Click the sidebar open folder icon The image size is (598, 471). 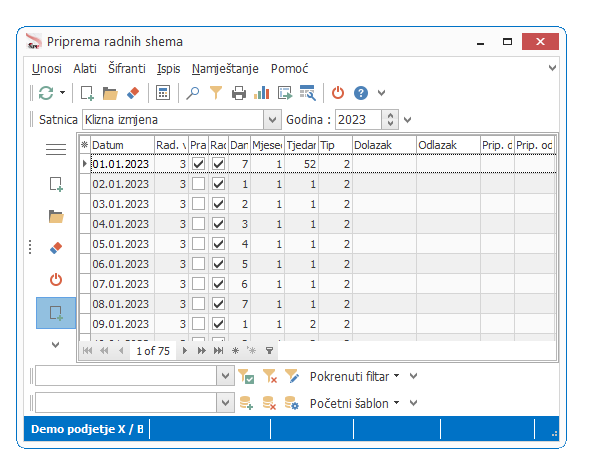coord(56,216)
